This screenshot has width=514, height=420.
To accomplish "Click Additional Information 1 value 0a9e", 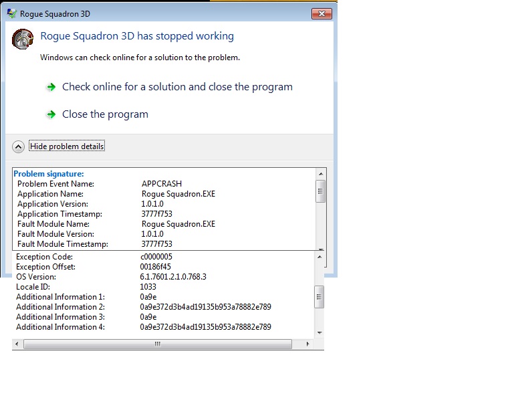I will pyautogui.click(x=148, y=297).
